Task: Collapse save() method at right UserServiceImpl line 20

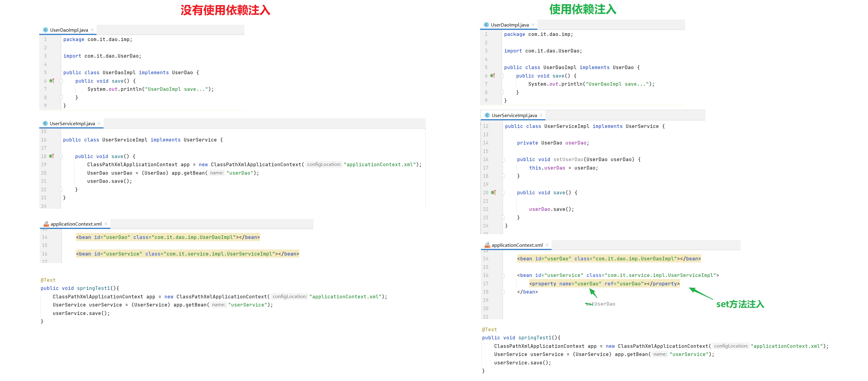Action: pyautogui.click(x=503, y=193)
